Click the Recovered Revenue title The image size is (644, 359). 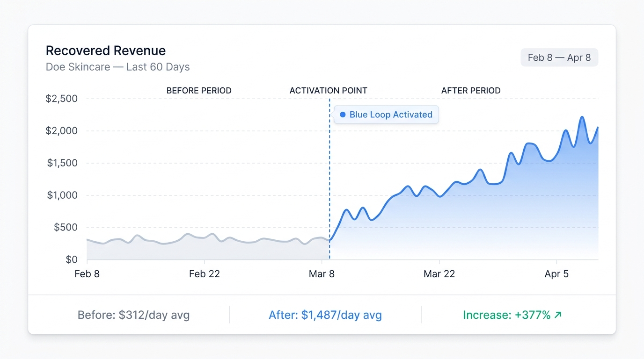pos(105,50)
